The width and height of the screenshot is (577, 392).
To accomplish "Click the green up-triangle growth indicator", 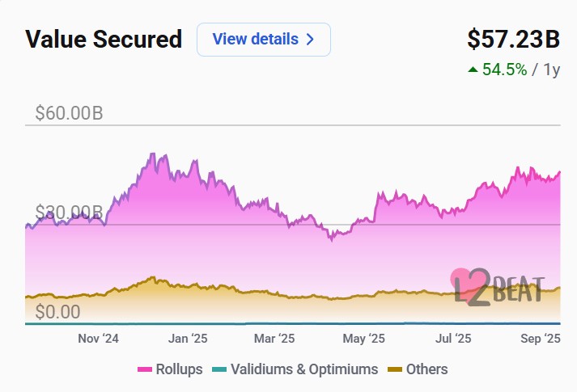I will point(473,70).
